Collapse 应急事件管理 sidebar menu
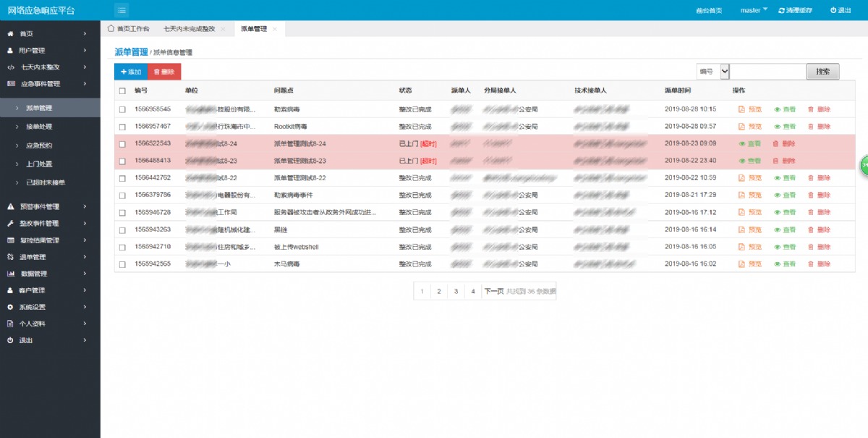Image resolution: width=868 pixels, height=438 pixels. point(50,84)
